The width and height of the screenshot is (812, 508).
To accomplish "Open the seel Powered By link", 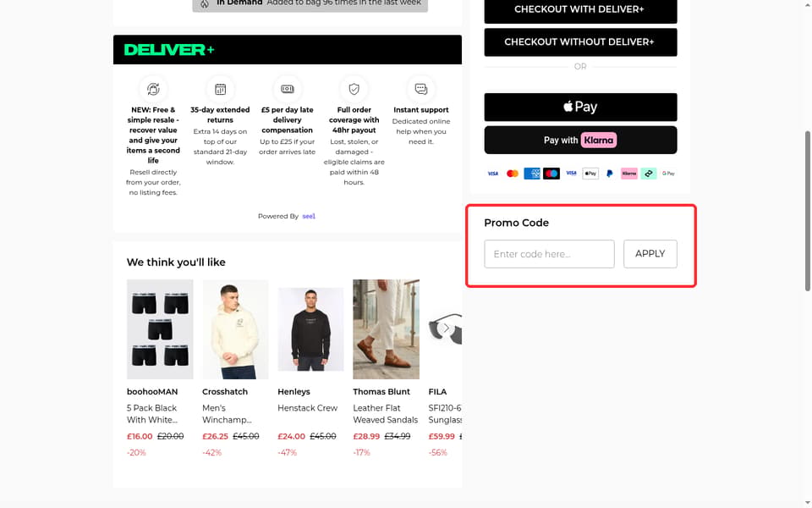I will click(309, 216).
